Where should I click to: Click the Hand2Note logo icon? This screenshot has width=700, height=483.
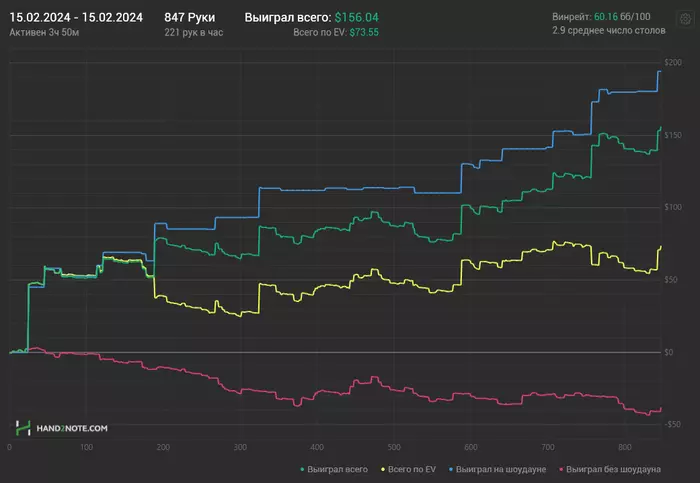(x=22, y=427)
